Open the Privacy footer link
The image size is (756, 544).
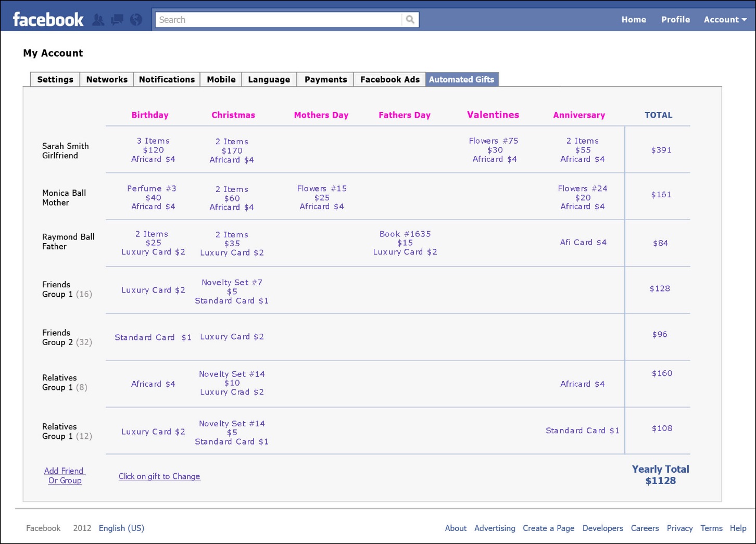pyautogui.click(x=680, y=528)
